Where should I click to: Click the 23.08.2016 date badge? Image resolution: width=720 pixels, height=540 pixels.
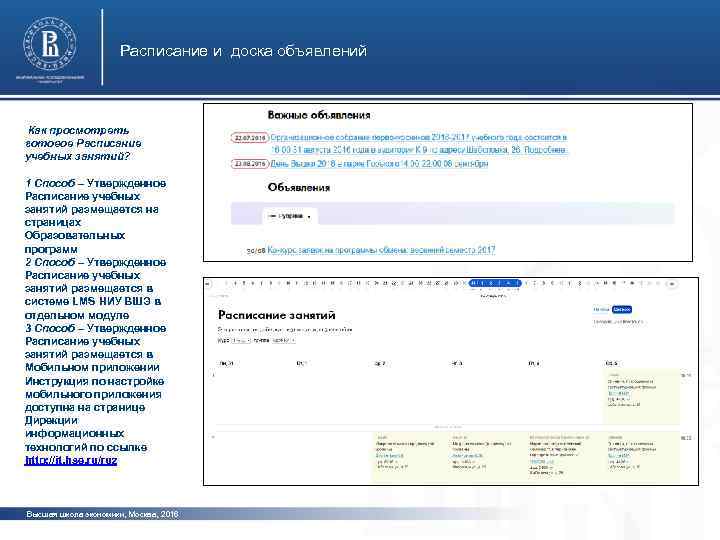pyautogui.click(x=249, y=164)
